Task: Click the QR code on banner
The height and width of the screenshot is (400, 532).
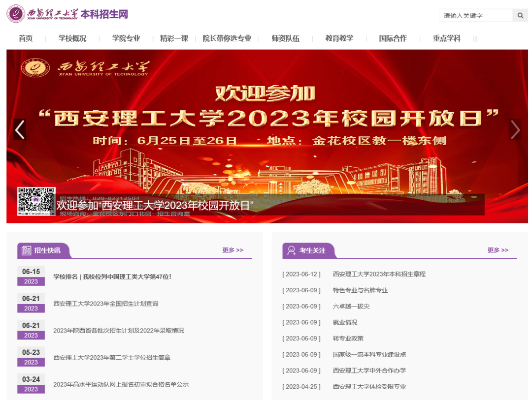Action: (x=36, y=202)
